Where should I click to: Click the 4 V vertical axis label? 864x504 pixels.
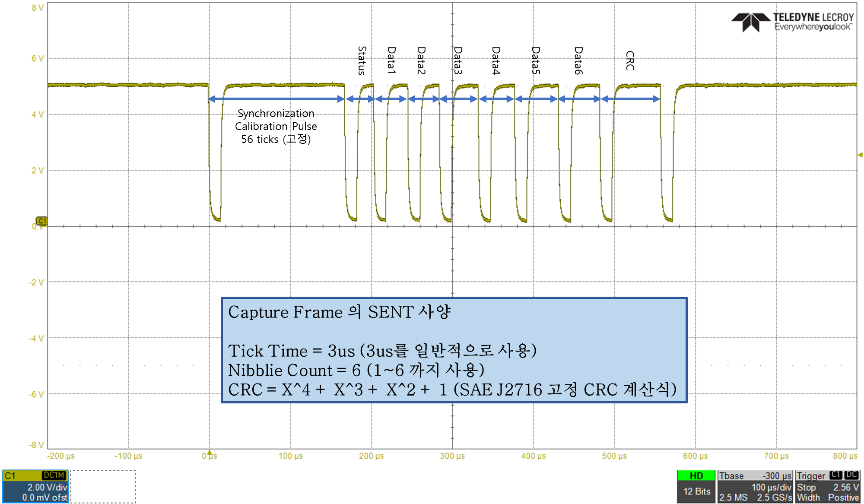point(38,114)
